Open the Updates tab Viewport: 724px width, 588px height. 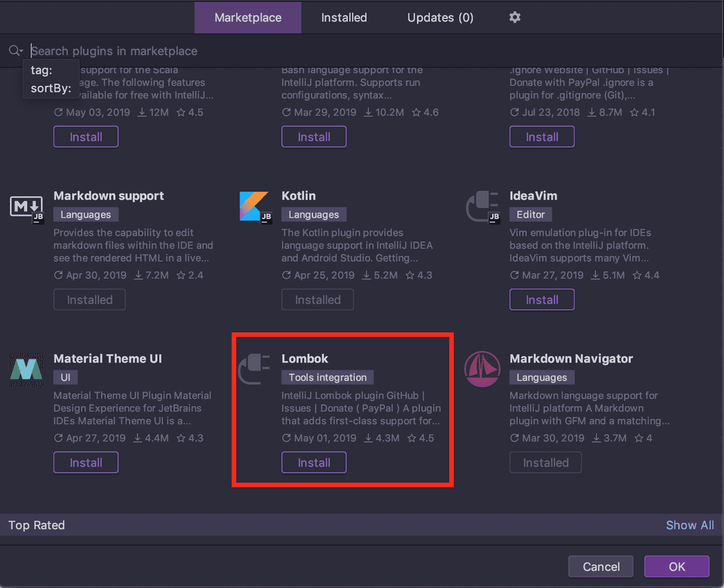(x=440, y=17)
